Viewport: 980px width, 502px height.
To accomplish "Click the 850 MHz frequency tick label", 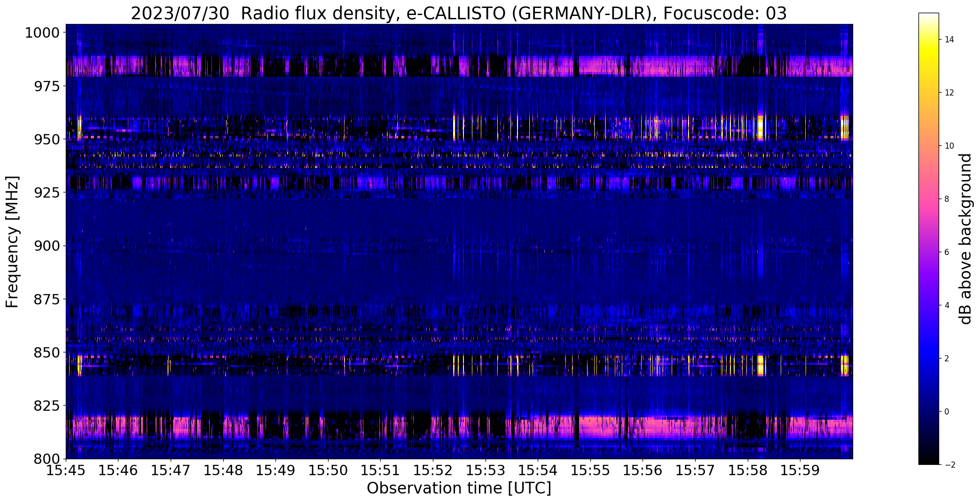I will pyautogui.click(x=47, y=352).
